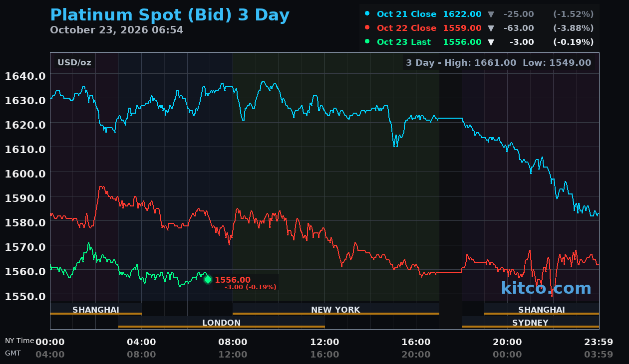Click the (-3.88%) percent change

(573, 28)
